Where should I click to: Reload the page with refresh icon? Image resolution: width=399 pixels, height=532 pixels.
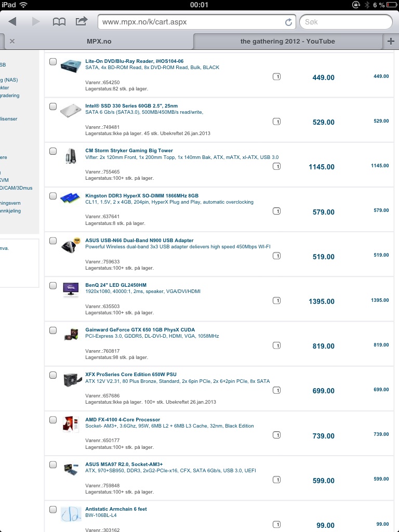pos(288,22)
